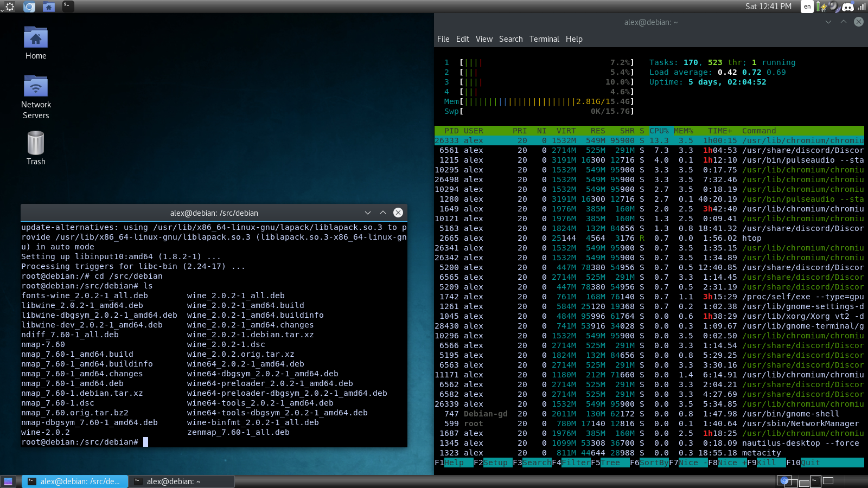Expand the dropdown arrow on /src/debian terminal titlebar

tap(367, 213)
